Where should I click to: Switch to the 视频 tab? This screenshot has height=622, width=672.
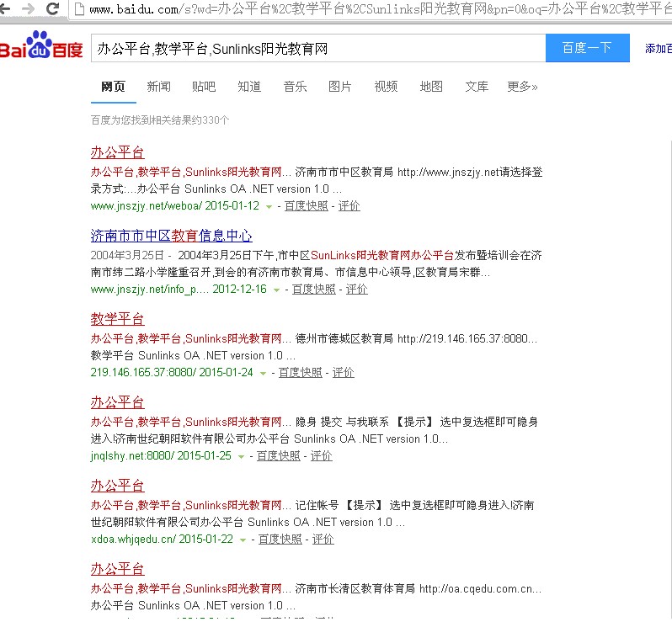[x=386, y=87]
